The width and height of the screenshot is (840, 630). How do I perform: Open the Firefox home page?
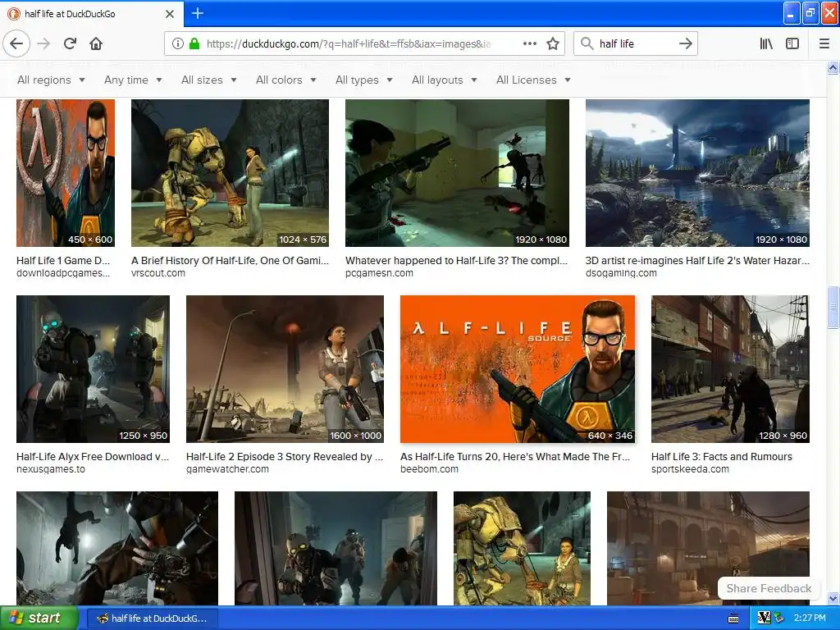[96, 43]
